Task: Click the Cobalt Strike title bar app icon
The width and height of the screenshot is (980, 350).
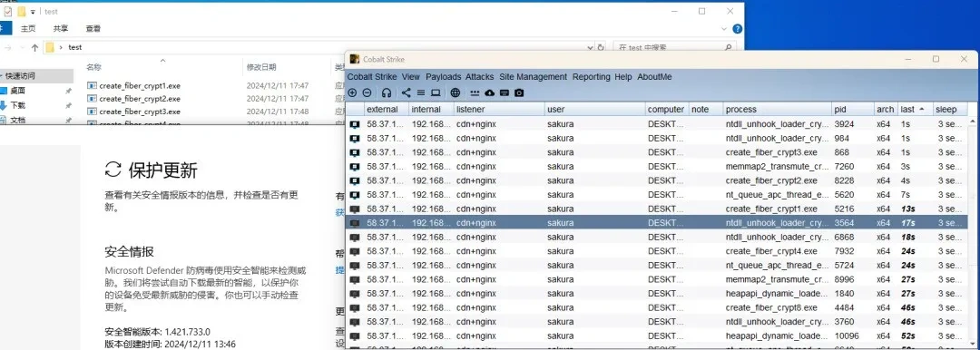Action: [355, 59]
